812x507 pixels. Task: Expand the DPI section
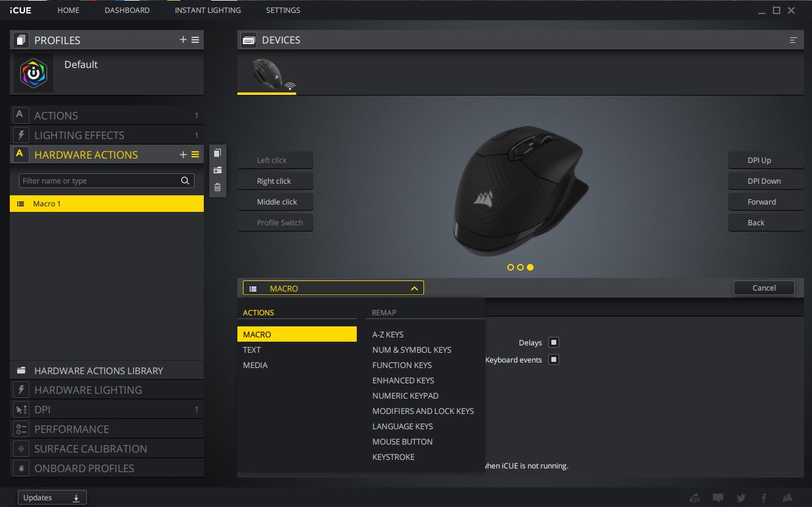point(106,410)
